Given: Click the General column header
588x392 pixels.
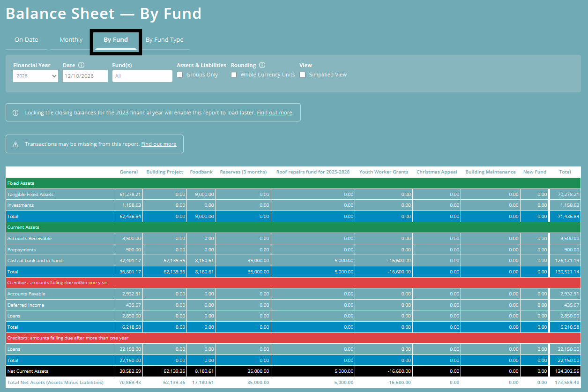Looking at the screenshot, I should tap(129, 172).
